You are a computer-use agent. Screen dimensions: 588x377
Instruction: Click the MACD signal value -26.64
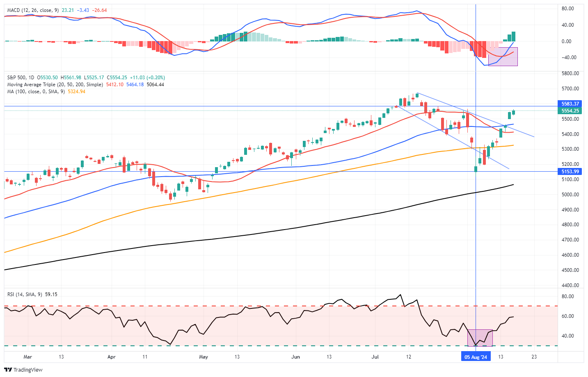tap(100, 10)
